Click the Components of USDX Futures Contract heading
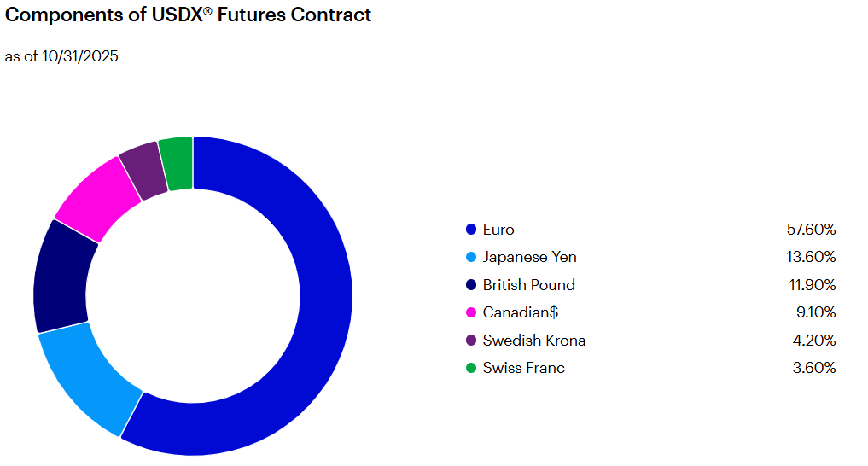Screen dimensions: 868x466 point(189,15)
